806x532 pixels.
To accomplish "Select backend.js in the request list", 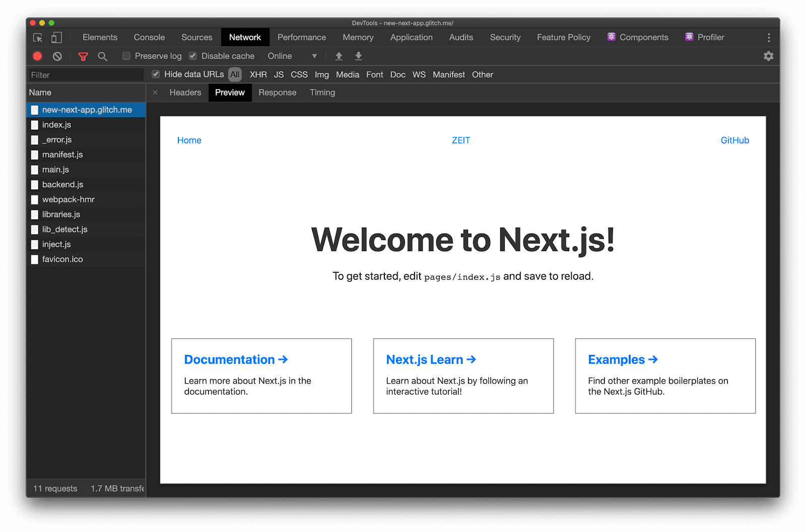I will coord(62,184).
